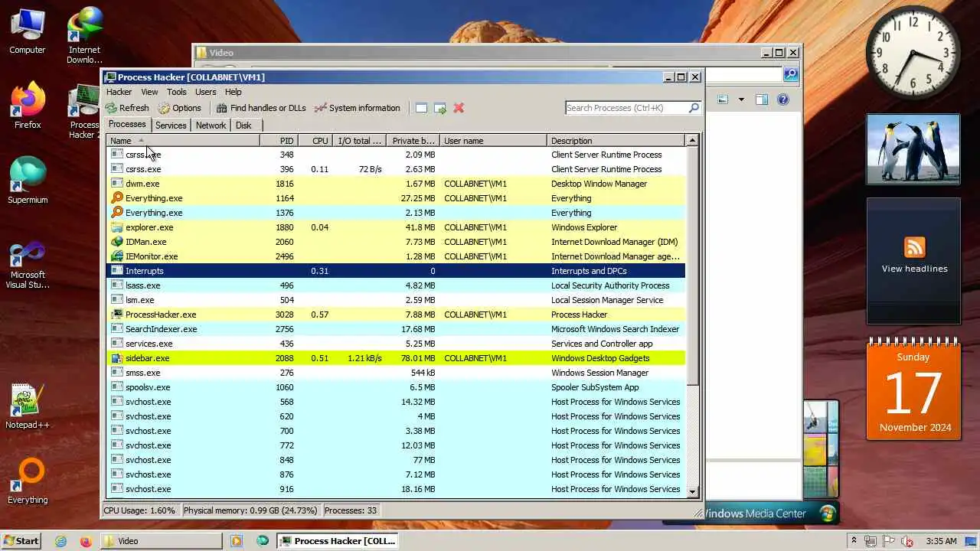
Task: Click the magnifier icon in Search Processes box
Action: pos(694,108)
